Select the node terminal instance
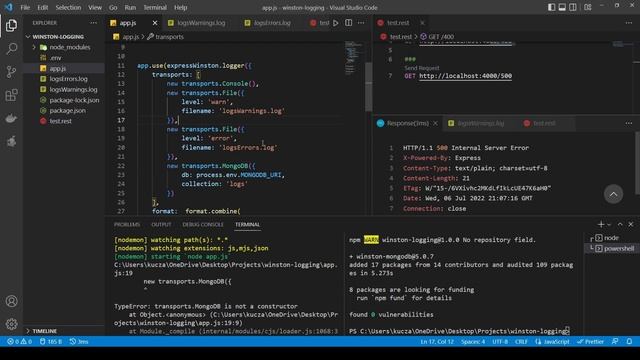 611,238
